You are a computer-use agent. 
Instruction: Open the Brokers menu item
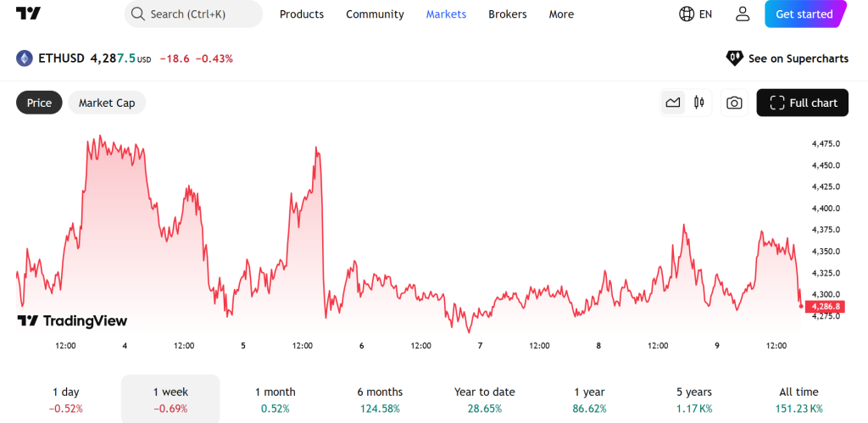(507, 14)
